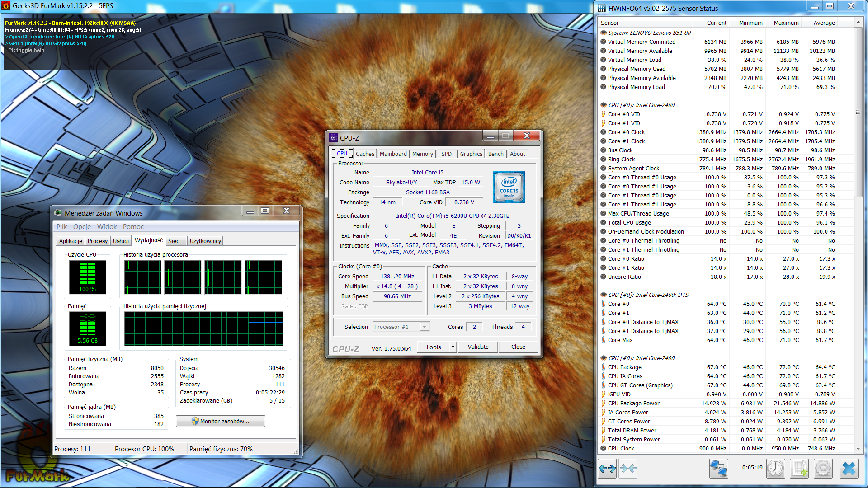This screenshot has width=868, height=488.
Task: Open the About tab in CPU-Z
Action: click(x=517, y=154)
